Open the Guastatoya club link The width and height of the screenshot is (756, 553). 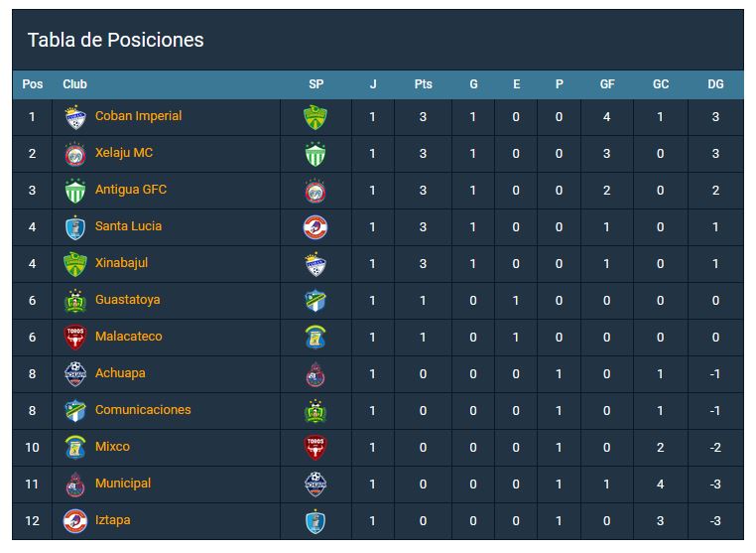point(128,300)
